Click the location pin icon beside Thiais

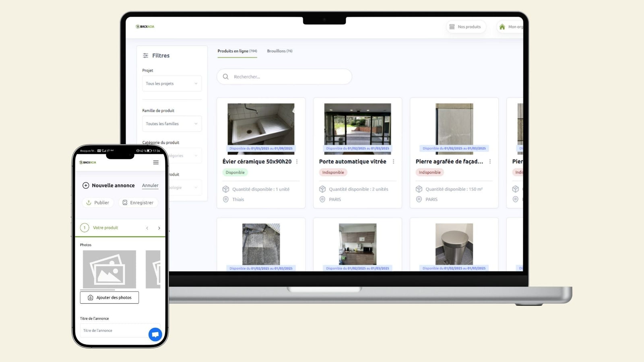(226, 200)
